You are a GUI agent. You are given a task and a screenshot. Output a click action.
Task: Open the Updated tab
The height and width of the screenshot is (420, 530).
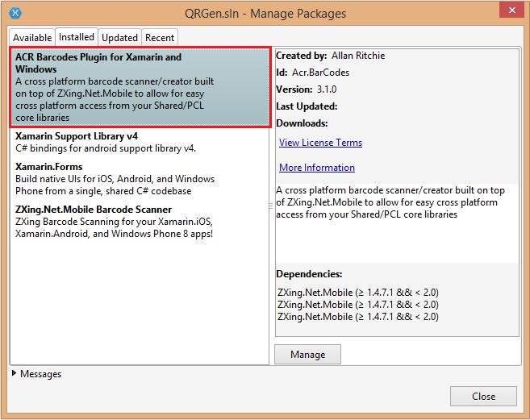[119, 38]
